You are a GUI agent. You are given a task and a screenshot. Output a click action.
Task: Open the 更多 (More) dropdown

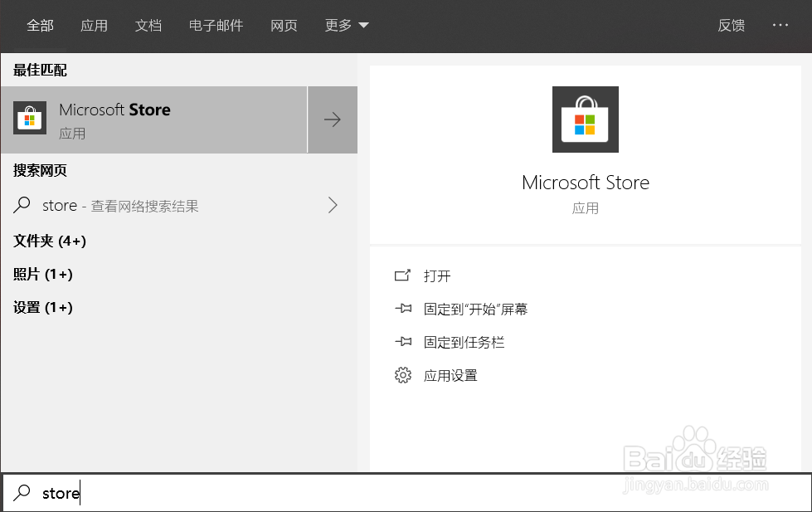pos(347,26)
